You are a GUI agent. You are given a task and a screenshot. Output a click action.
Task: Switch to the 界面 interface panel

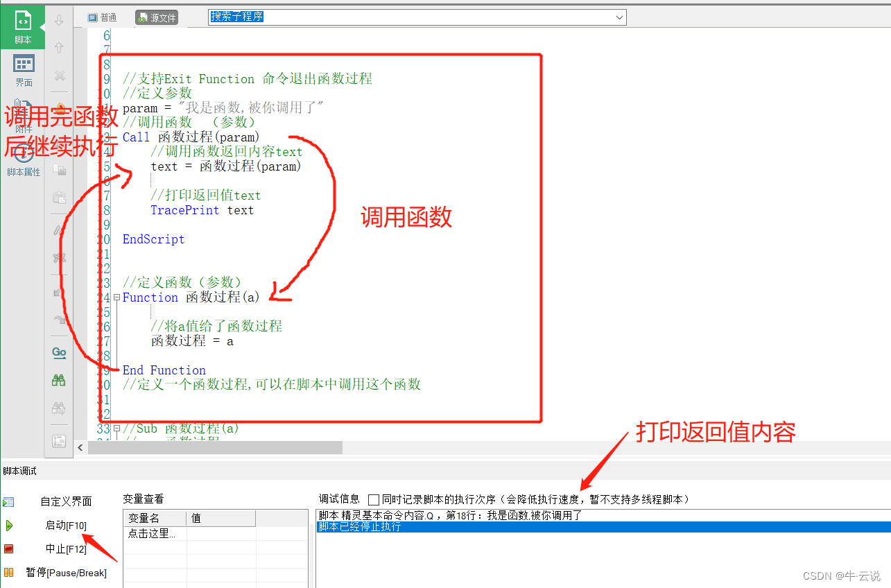[24, 71]
